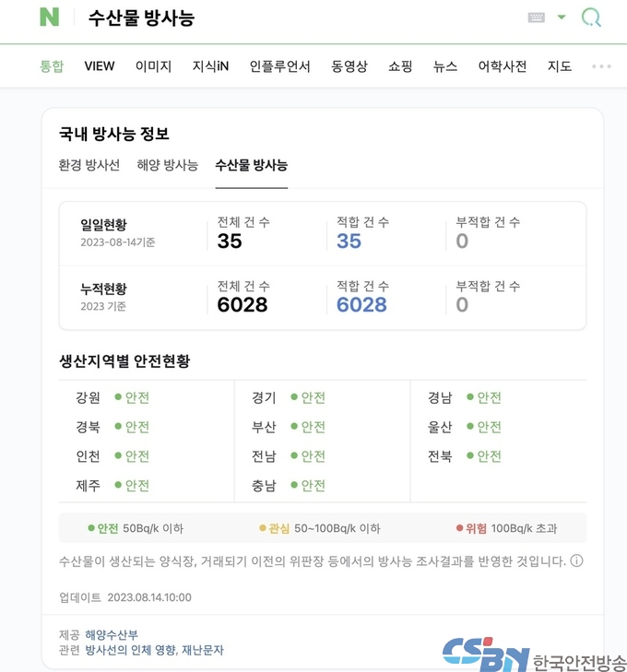Viewport: 627px width, 672px height.
Task: Open the 방사선의 인체 영향 link
Action: [130, 650]
